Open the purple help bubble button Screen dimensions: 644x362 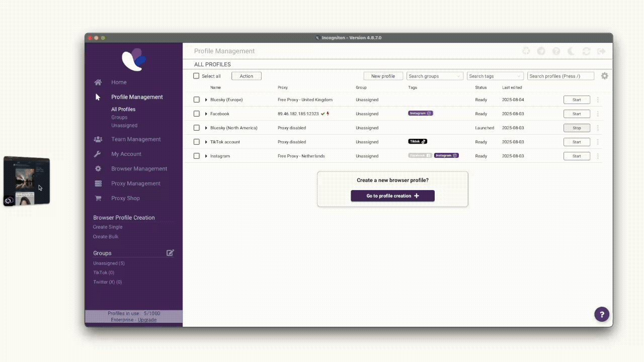tap(602, 314)
